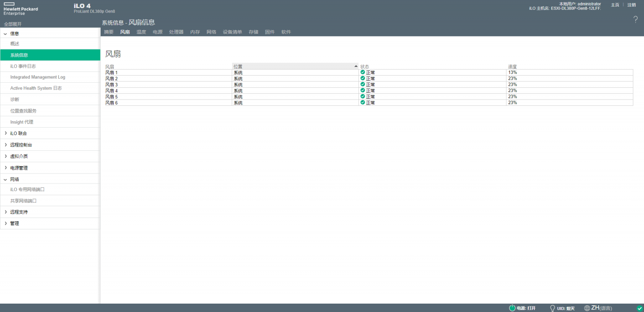Sort fans by the 位置 column header
Image resolution: width=644 pixels, height=312 pixels.
click(x=238, y=66)
